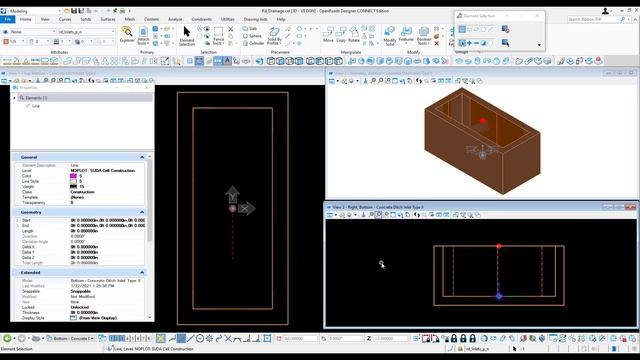Choose Solid By Profile tool
Image resolution: width=640 pixels, height=360 pixels.
click(x=274, y=36)
